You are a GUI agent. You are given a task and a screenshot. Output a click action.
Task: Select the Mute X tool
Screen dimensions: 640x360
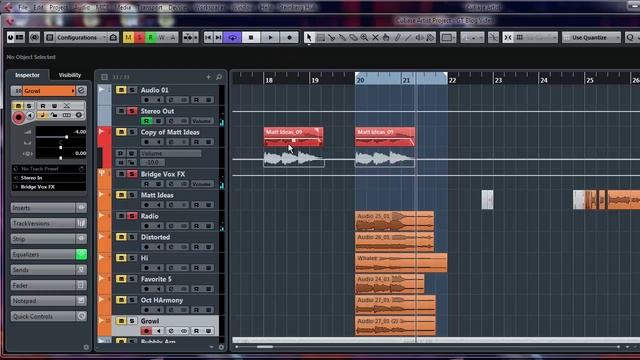point(375,38)
